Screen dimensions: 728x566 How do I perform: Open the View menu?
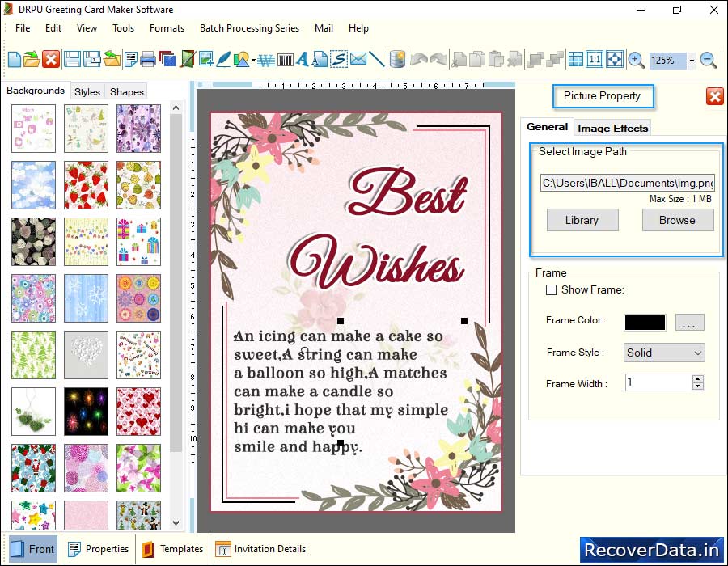click(87, 27)
